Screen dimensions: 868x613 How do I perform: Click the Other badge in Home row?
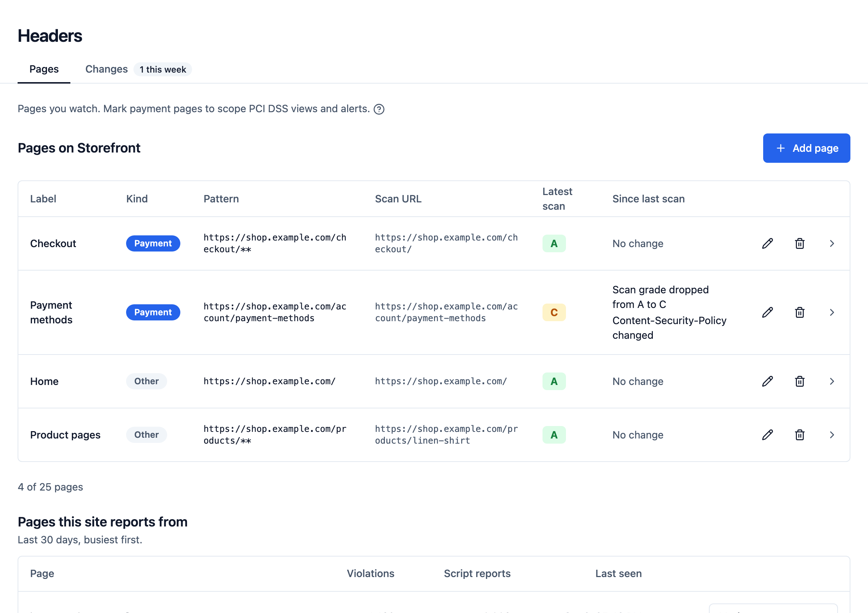point(147,381)
